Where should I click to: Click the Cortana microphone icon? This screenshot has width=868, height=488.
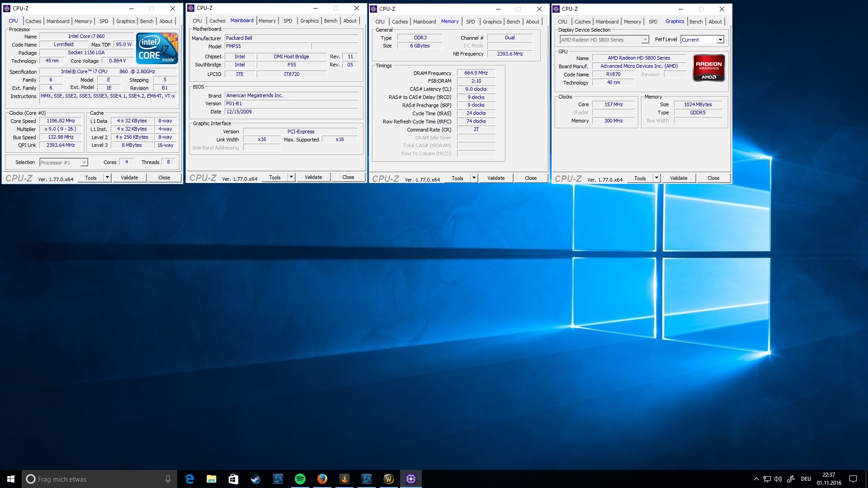(168, 479)
